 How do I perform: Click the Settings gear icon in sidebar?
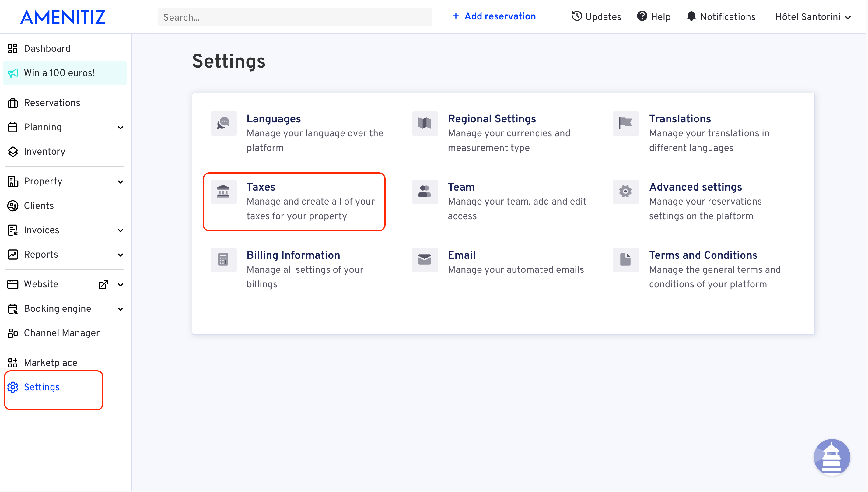pos(12,387)
